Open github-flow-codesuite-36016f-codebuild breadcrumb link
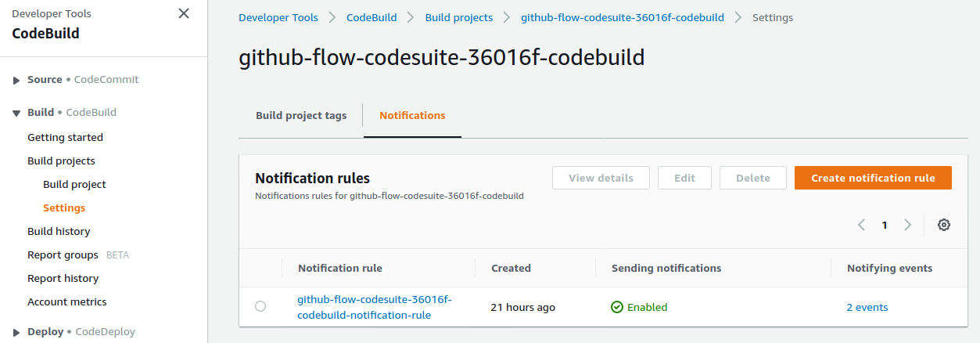Screen dimensions: 980x343 [x=623, y=17]
